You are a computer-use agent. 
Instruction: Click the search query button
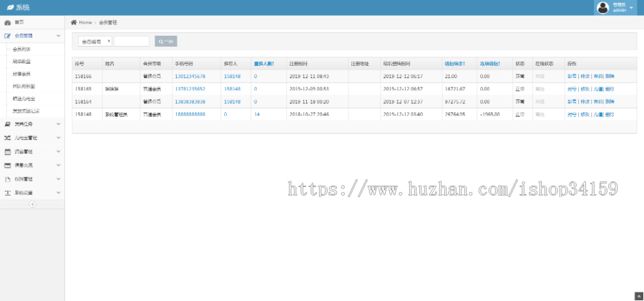166,41
